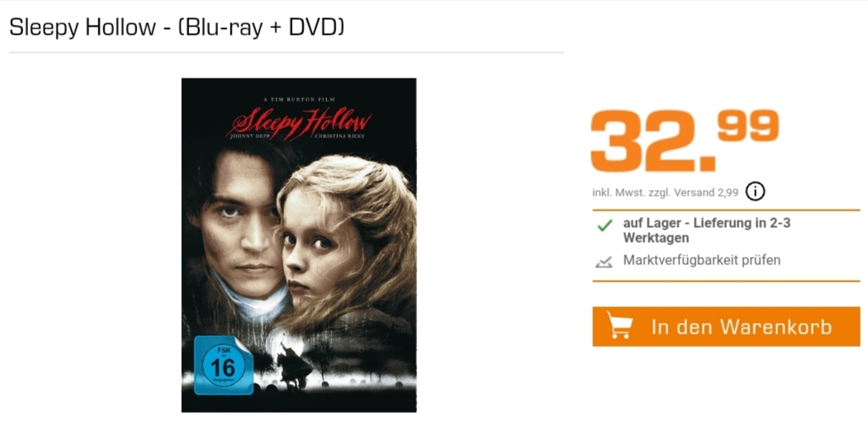The height and width of the screenshot is (431, 868).
Task: Click the Sleepy Hollow Blu-ray + DVD heading
Action: click(177, 27)
